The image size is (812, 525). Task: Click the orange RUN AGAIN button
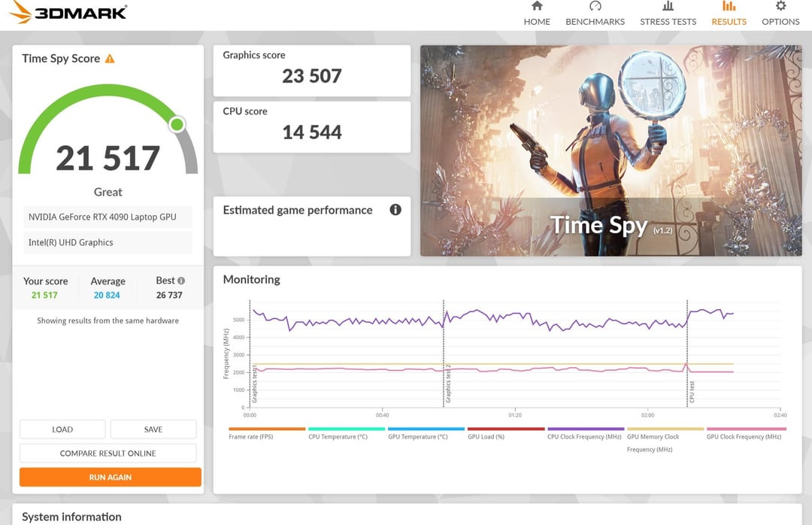point(111,477)
